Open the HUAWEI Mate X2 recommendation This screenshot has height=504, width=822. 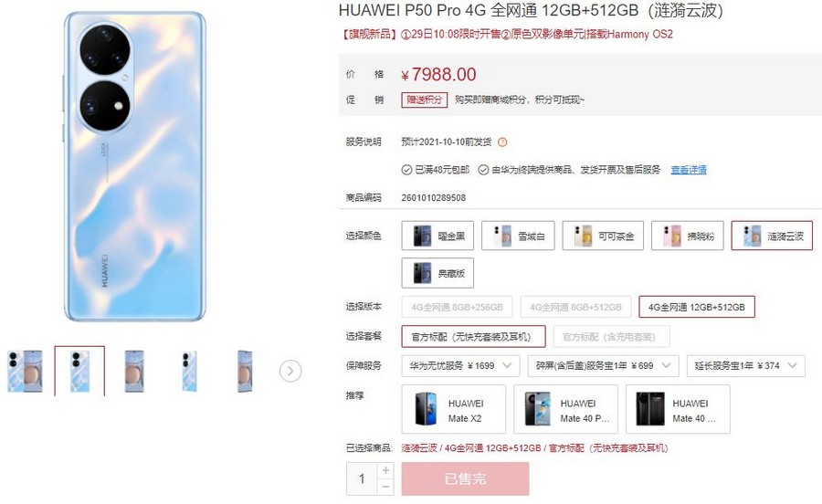[453, 409]
